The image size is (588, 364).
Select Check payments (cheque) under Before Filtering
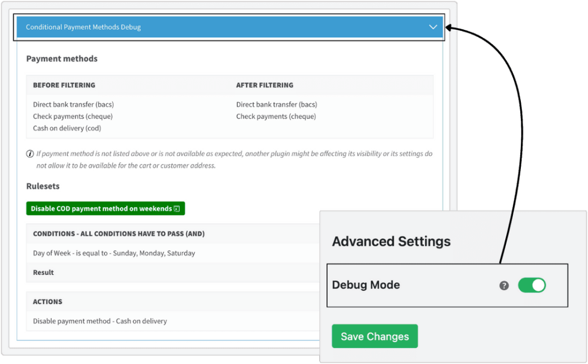pyautogui.click(x=73, y=117)
